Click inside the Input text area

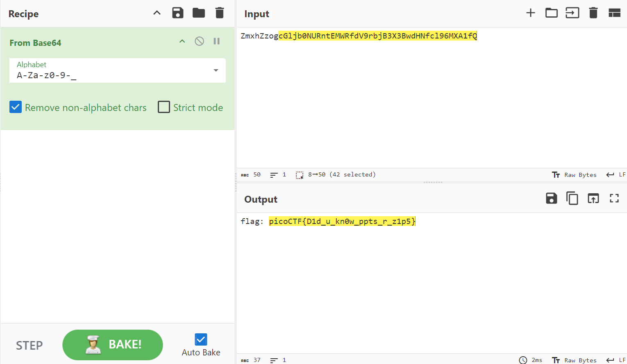[x=430, y=102]
